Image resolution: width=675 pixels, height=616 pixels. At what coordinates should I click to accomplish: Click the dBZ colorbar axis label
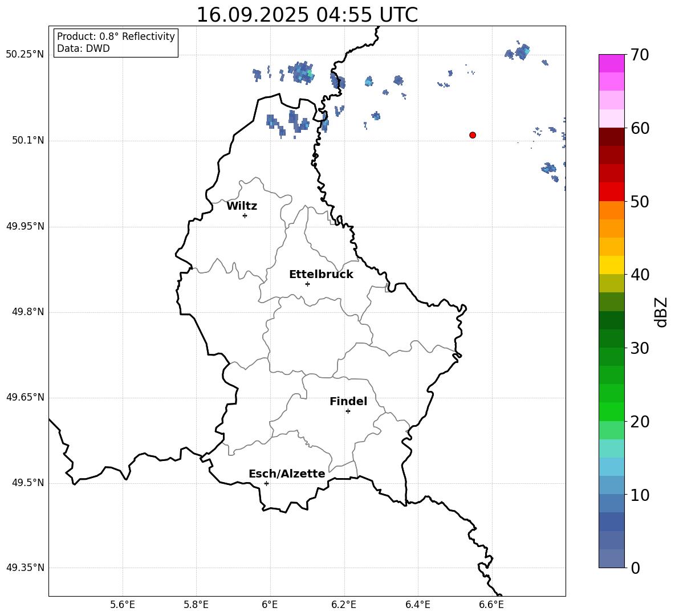661,312
